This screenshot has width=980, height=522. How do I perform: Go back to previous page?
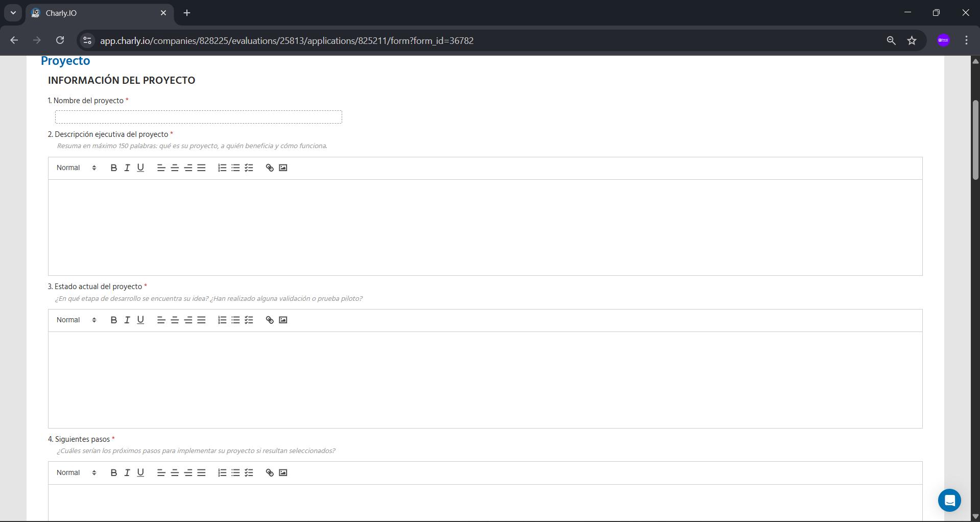click(14, 40)
